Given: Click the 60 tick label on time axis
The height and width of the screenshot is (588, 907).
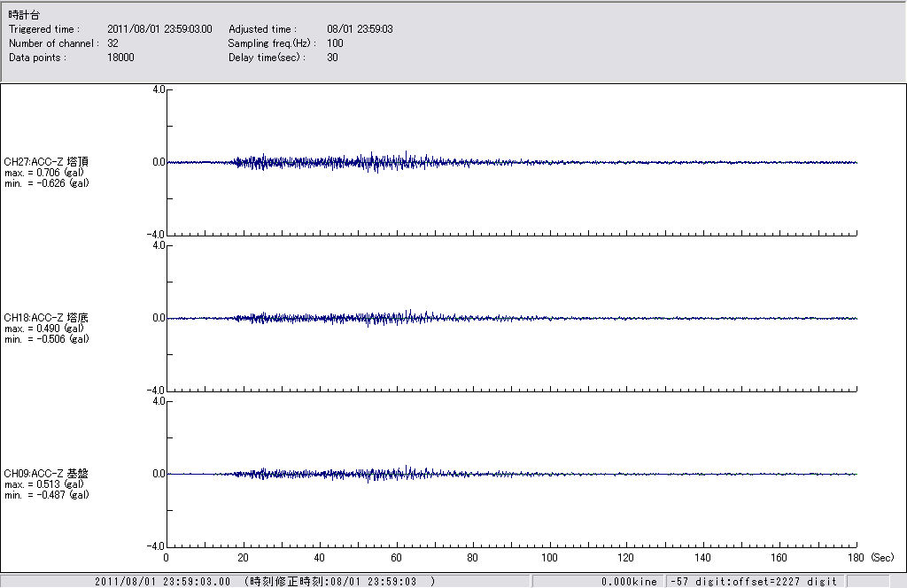Looking at the screenshot, I should click(396, 558).
